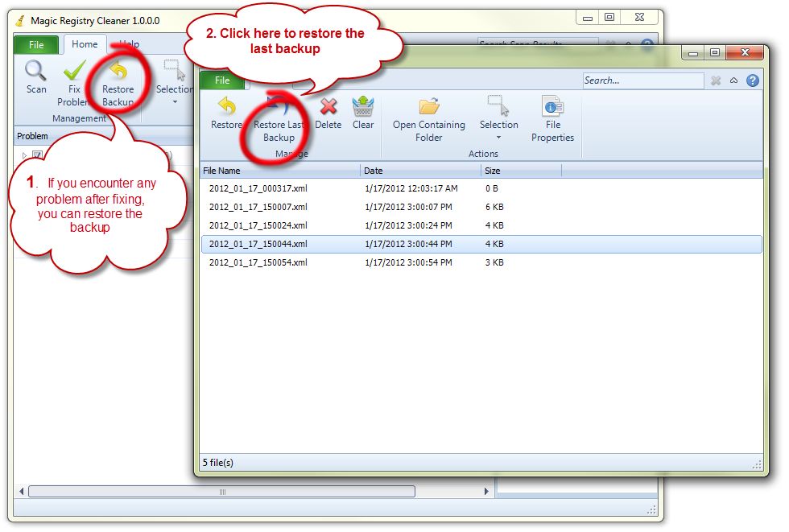Screen dimensions: 789x532
Task: Click the horizontal scrollbar in main window
Action: (x=222, y=491)
